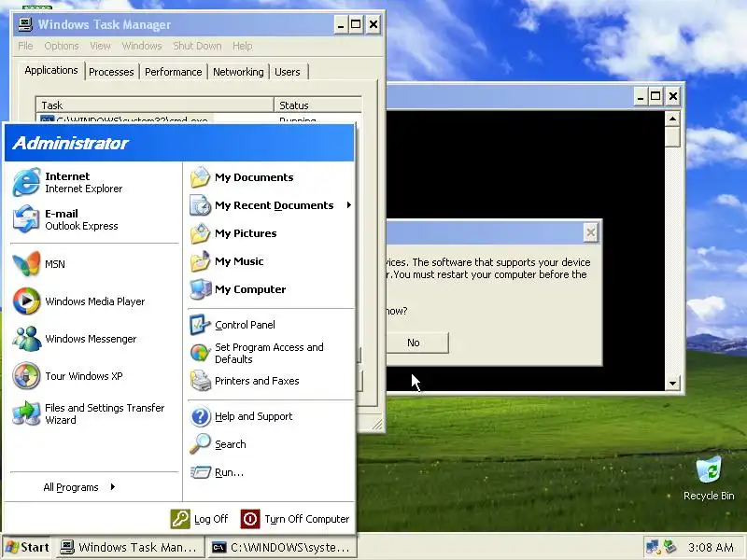This screenshot has width=747, height=560.
Task: Switch to Users tab
Action: (288, 72)
